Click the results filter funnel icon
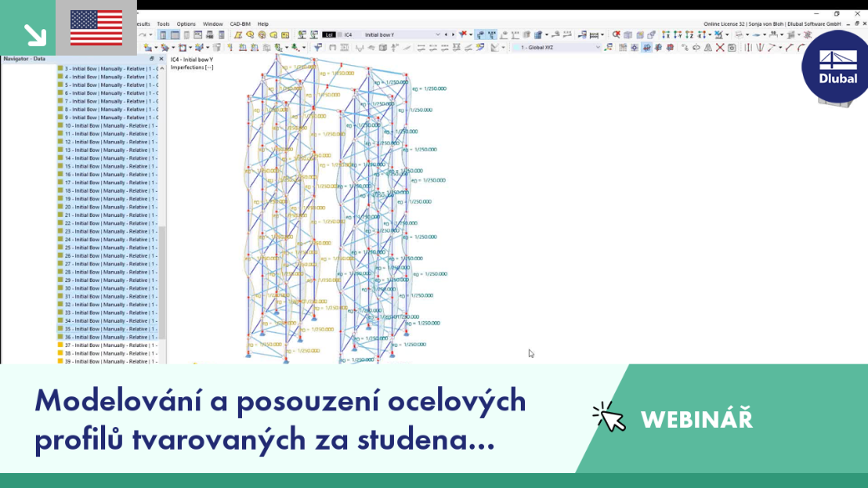The height and width of the screenshot is (488, 868). pos(318,48)
